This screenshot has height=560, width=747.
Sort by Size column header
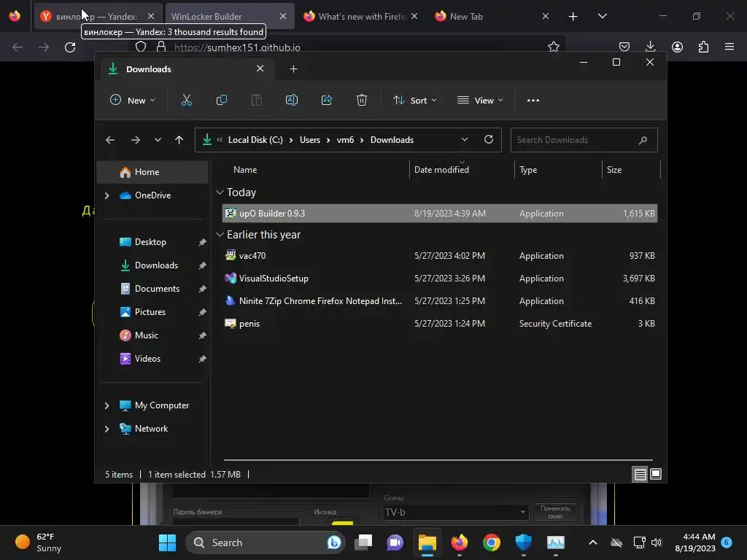pos(614,169)
